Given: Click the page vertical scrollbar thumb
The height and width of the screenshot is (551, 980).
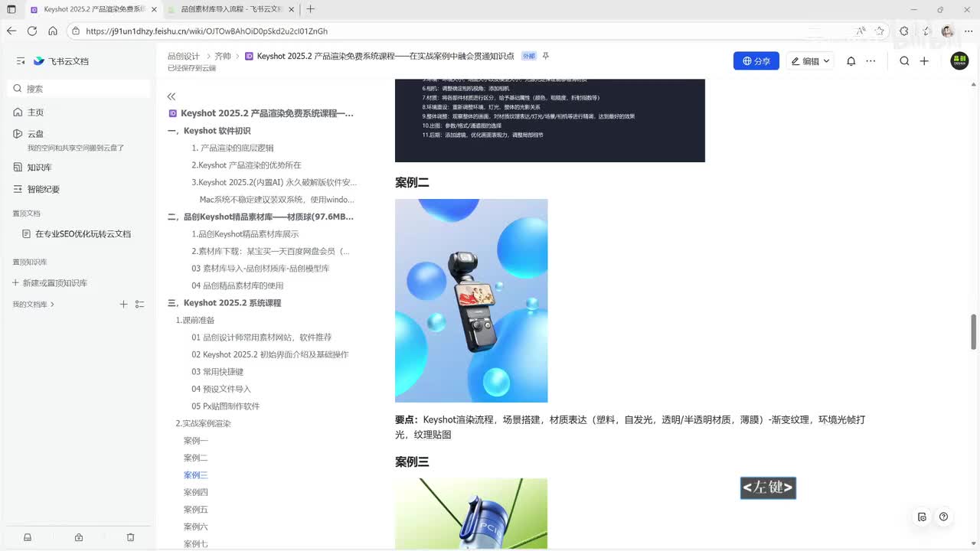Looking at the screenshot, I should point(974,331).
